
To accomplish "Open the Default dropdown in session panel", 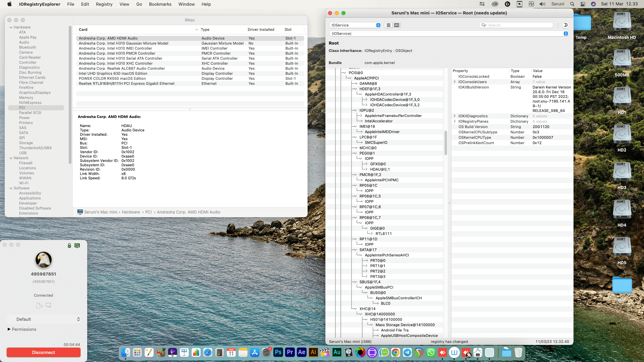I will [44, 319].
